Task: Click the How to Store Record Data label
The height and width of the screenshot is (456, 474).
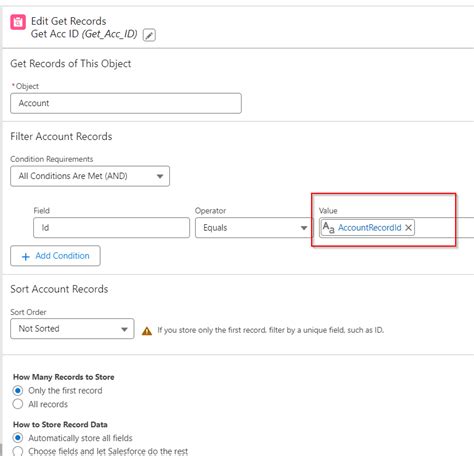Action: click(x=60, y=424)
